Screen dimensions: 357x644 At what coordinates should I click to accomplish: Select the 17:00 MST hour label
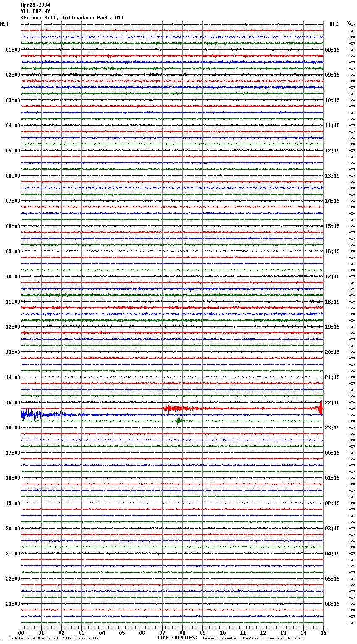pyautogui.click(x=13, y=453)
